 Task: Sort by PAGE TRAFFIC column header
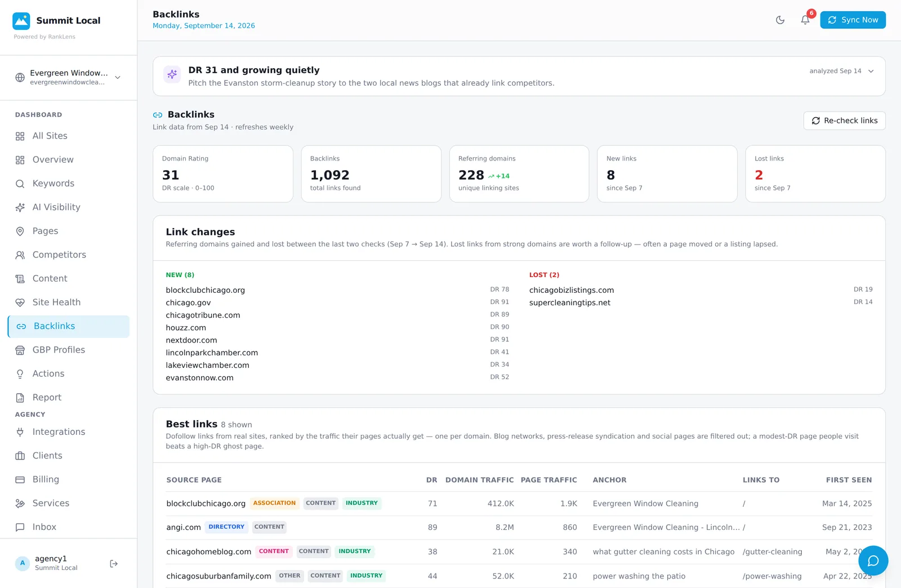pyautogui.click(x=548, y=480)
